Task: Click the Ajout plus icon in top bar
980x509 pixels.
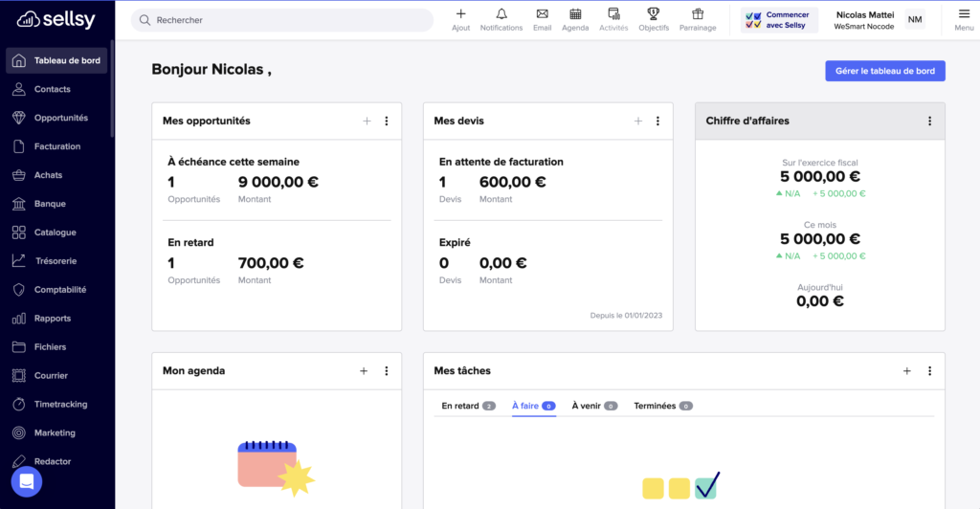Action: (x=460, y=13)
